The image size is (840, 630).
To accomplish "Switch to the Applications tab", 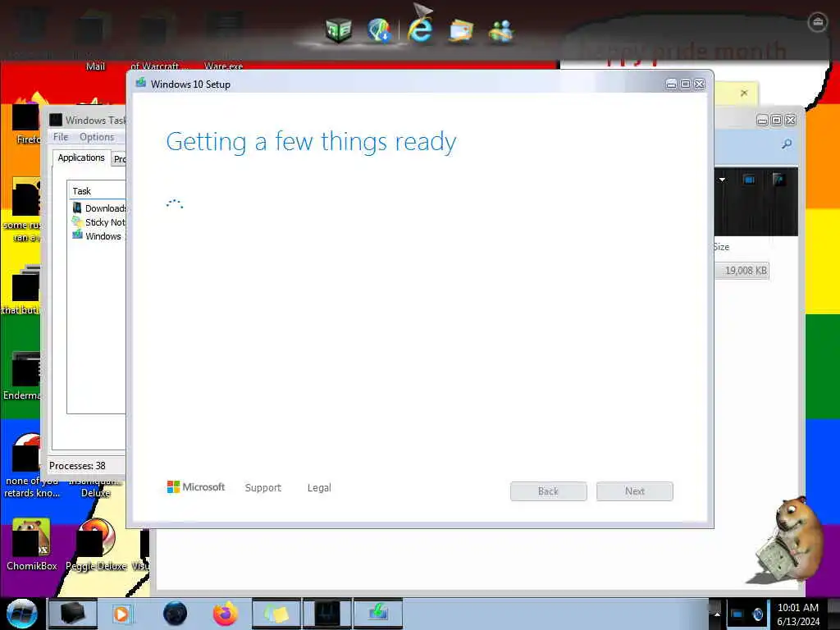I will [x=81, y=157].
